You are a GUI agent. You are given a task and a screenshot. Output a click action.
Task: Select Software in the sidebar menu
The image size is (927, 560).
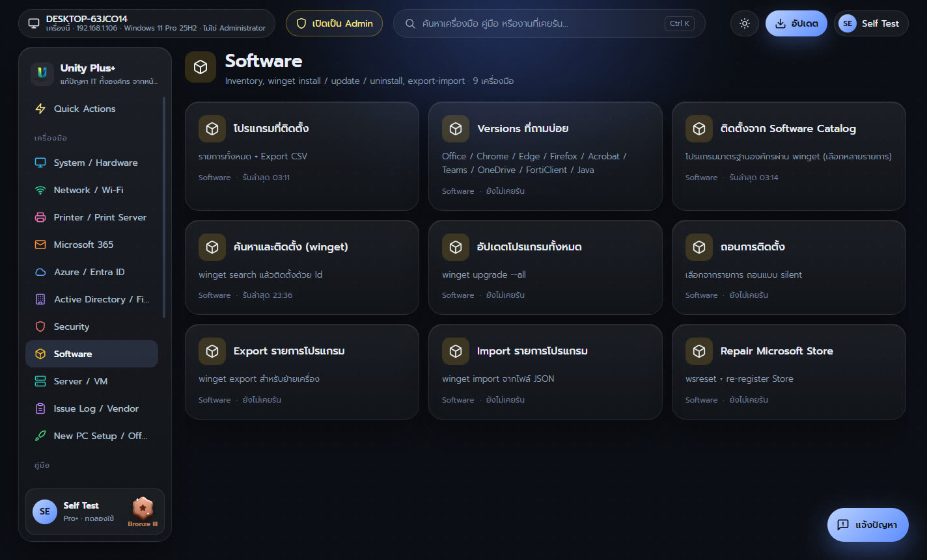[x=92, y=354]
